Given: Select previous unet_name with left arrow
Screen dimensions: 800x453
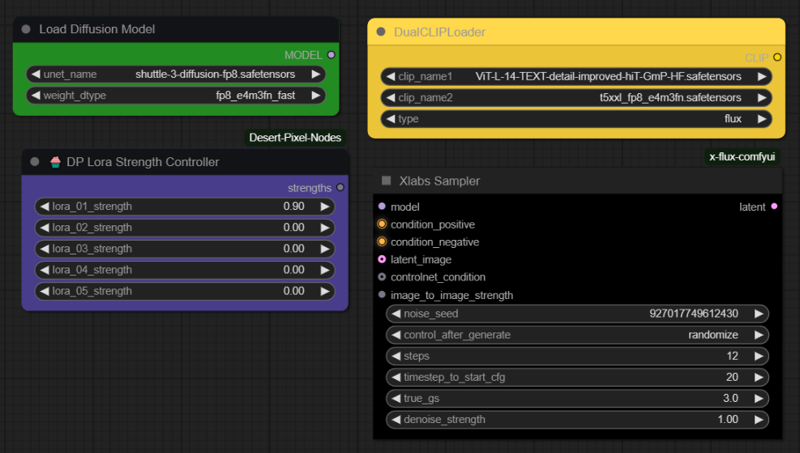Looking at the screenshot, I should click(x=36, y=74).
